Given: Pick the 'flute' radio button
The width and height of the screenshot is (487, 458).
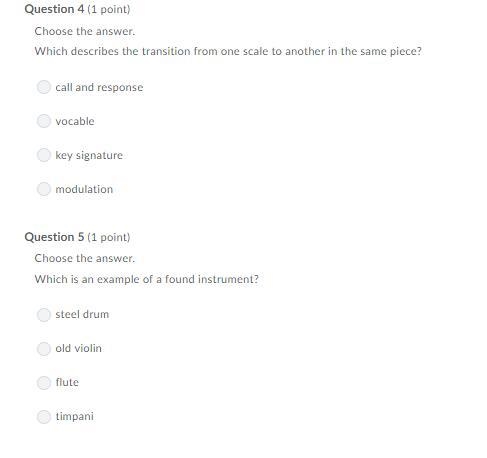Looking at the screenshot, I should coord(44,383).
